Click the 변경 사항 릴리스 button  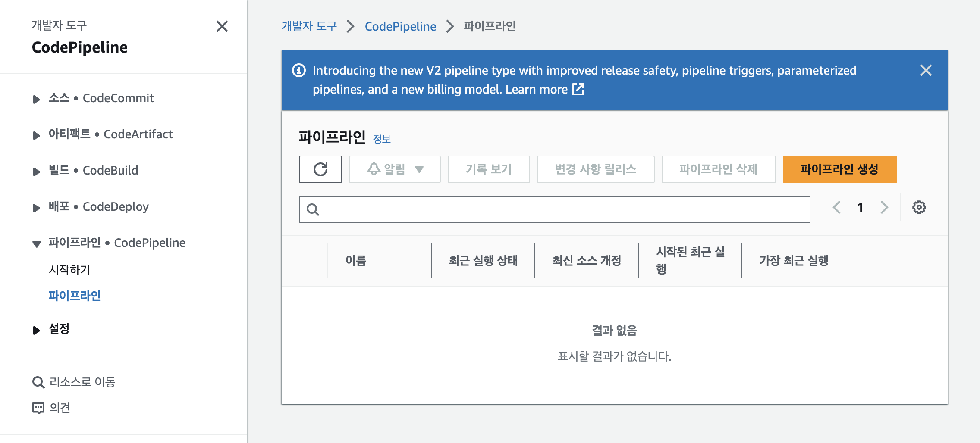[x=596, y=169]
